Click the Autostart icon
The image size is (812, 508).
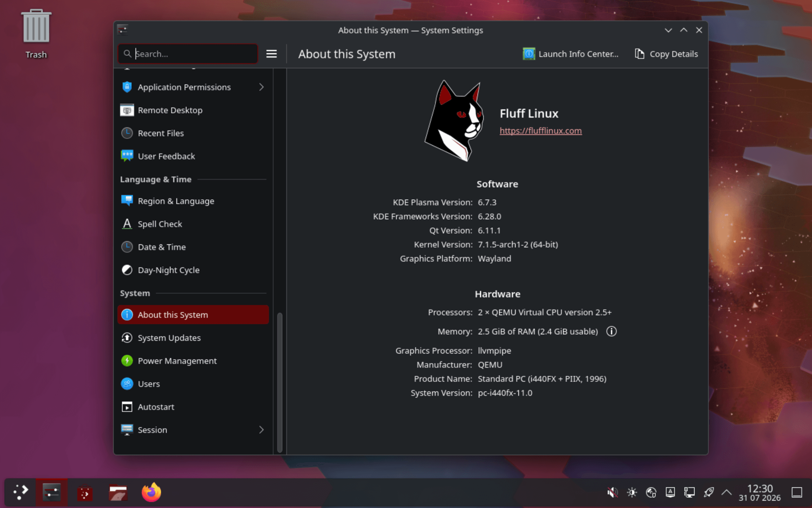(127, 407)
